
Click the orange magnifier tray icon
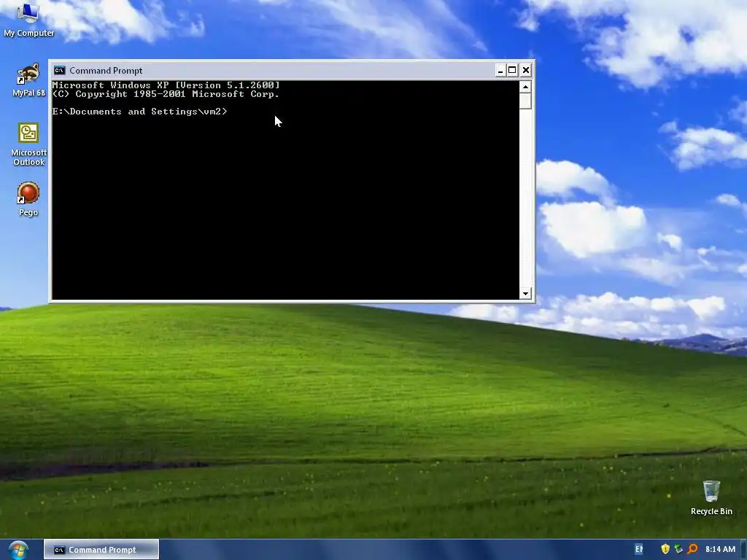pos(693,549)
